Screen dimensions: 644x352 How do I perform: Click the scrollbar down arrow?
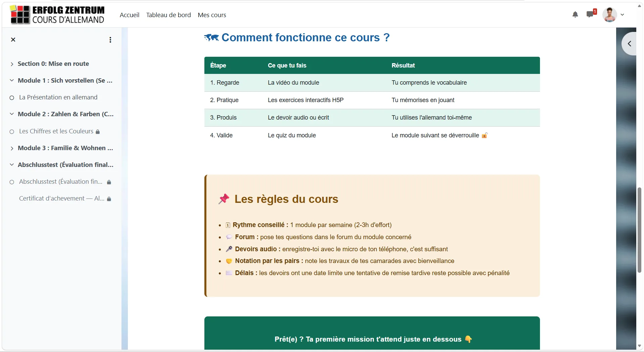(639, 346)
